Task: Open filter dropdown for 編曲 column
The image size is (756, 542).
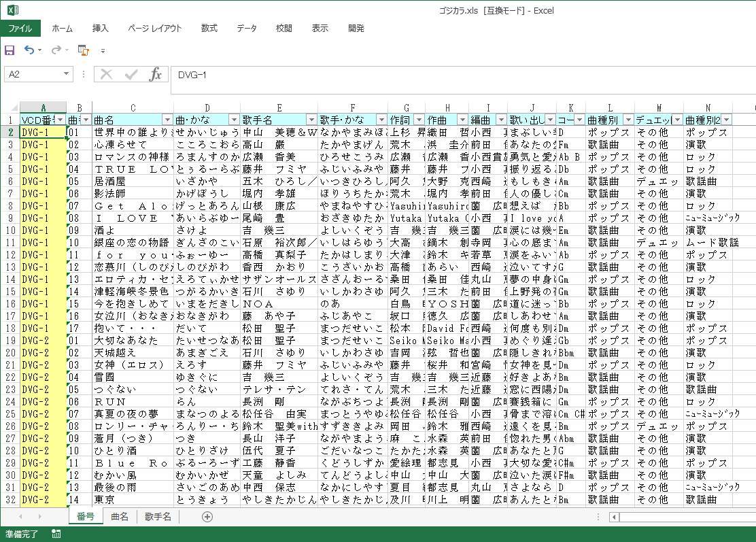Action: pyautogui.click(x=502, y=120)
